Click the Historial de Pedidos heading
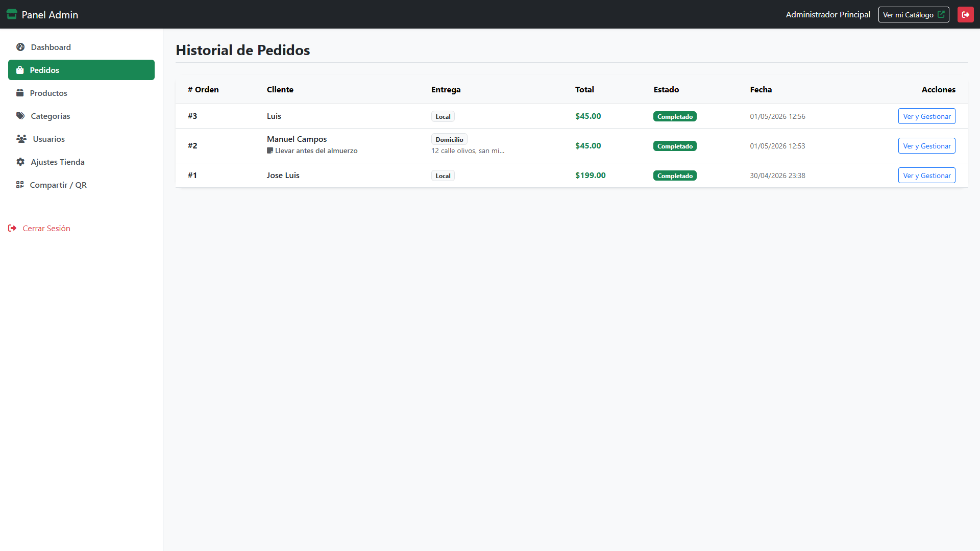Image resolution: width=980 pixels, height=551 pixels. [243, 50]
